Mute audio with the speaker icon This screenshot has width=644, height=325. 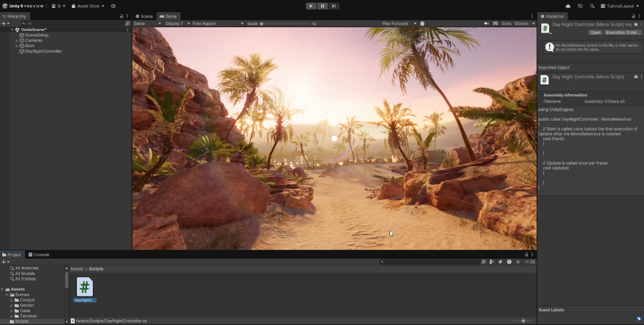[x=486, y=24]
